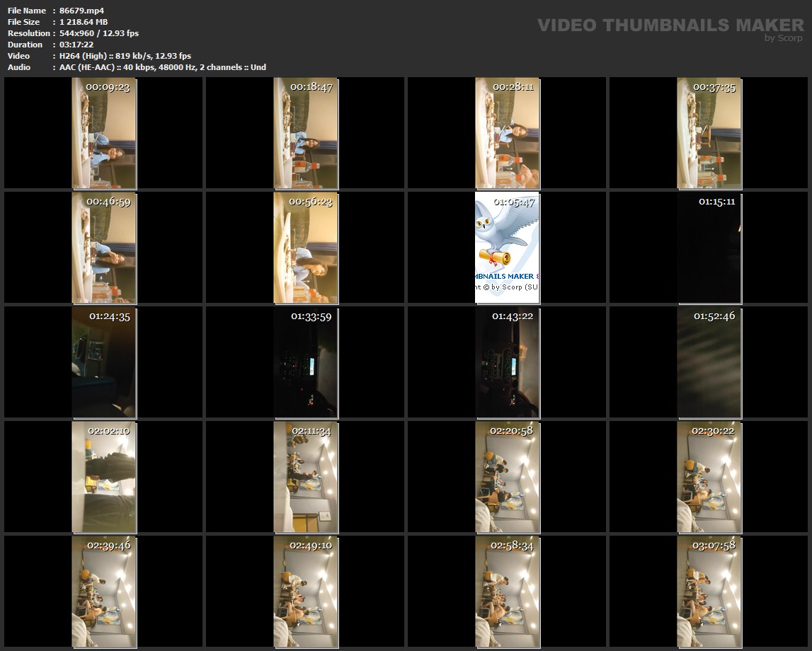Click the Video Thumbnails Maker watermark title

pyautogui.click(x=670, y=25)
